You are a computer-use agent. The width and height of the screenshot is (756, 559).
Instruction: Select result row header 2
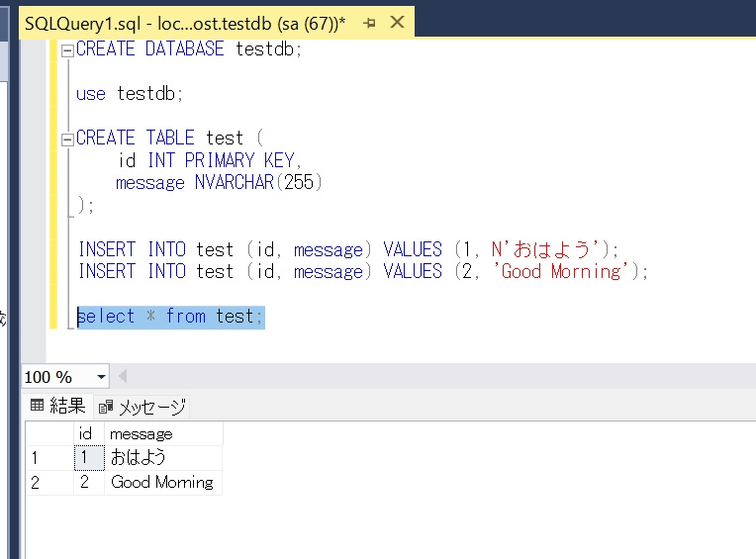click(x=49, y=483)
